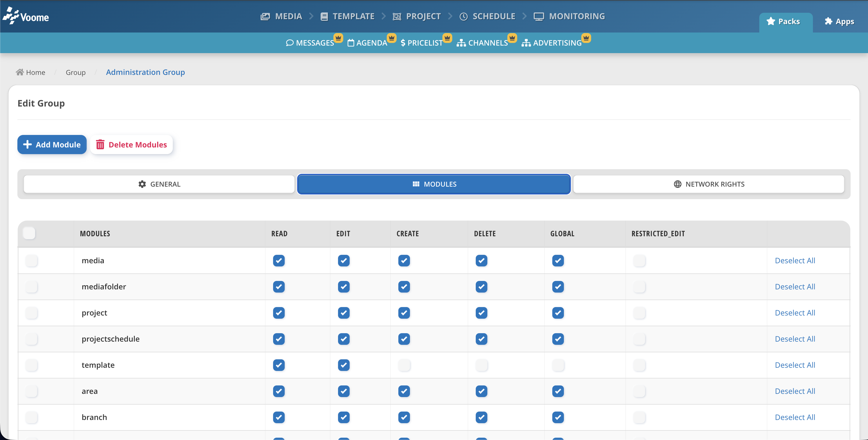Click the crown badge on Channels
Screen dimensions: 868x440
click(512, 38)
